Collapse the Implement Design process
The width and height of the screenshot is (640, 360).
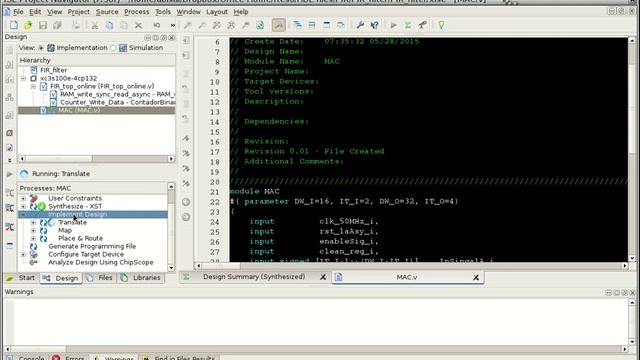[24, 214]
